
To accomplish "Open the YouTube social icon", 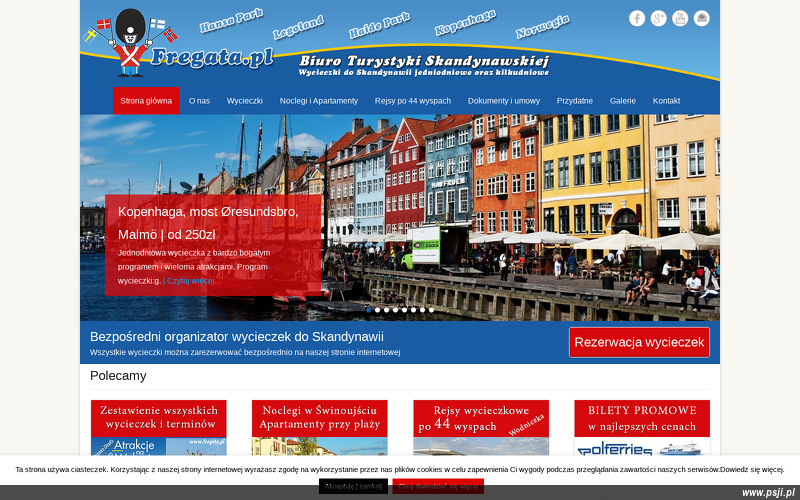I will (x=680, y=18).
